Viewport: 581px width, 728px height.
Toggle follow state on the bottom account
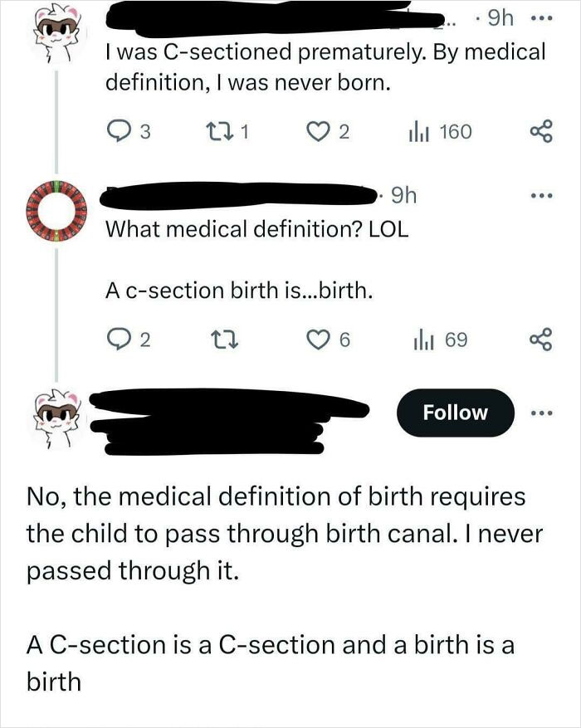tap(454, 412)
